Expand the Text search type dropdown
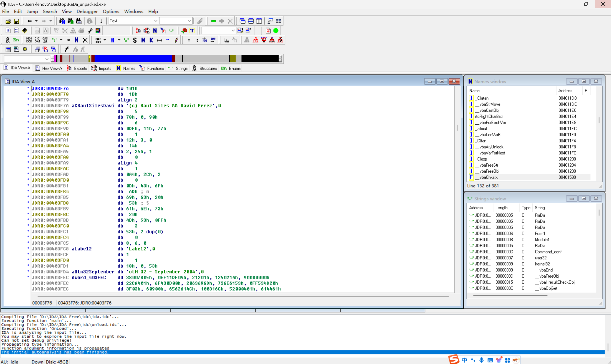The width and height of the screenshot is (611, 364). [155, 21]
